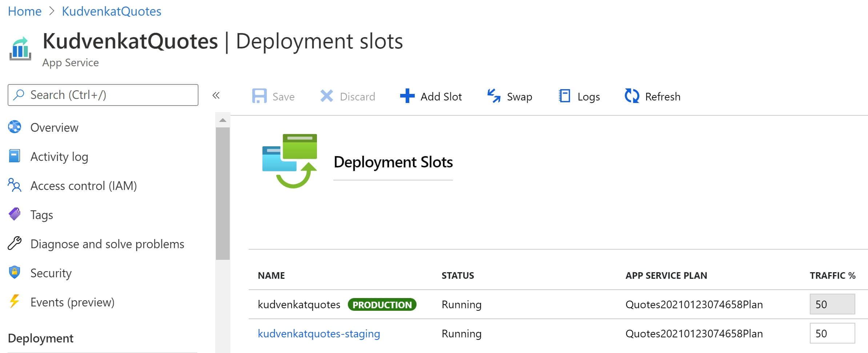Click the Events lightning bolt icon
The image size is (868, 353).
tap(15, 301)
